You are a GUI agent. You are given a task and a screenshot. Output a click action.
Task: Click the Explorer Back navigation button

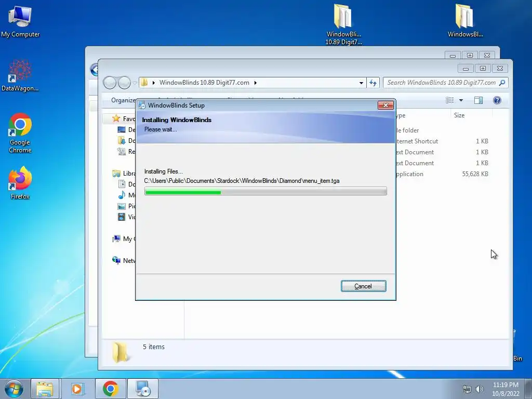[x=110, y=83]
